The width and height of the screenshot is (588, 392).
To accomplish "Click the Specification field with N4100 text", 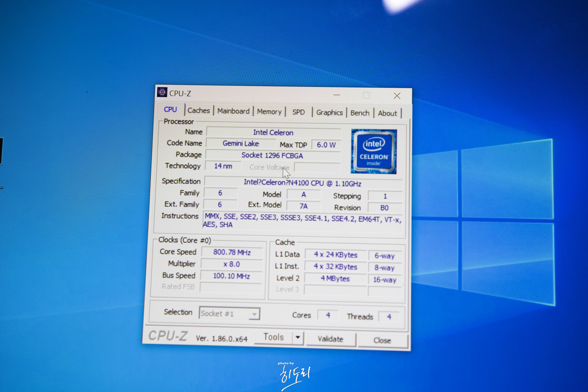I will pyautogui.click(x=303, y=183).
